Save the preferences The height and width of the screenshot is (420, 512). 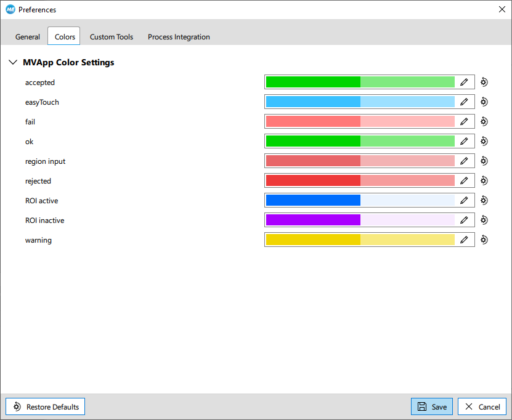431,406
